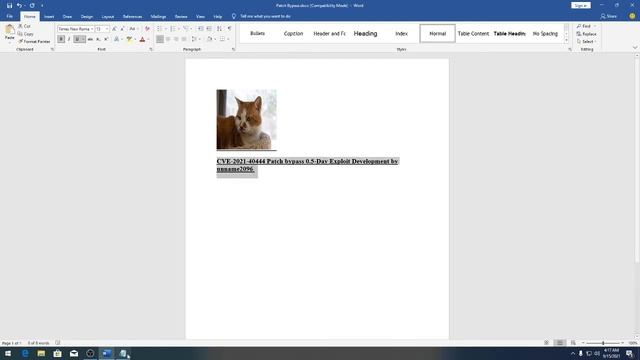
Task: Click the Bullets list icon in the Paragraph group
Action: (160, 29)
